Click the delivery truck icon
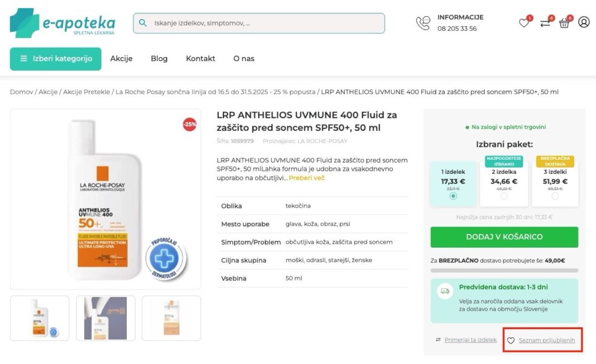Viewport: 596px width, 364px height. point(445,291)
